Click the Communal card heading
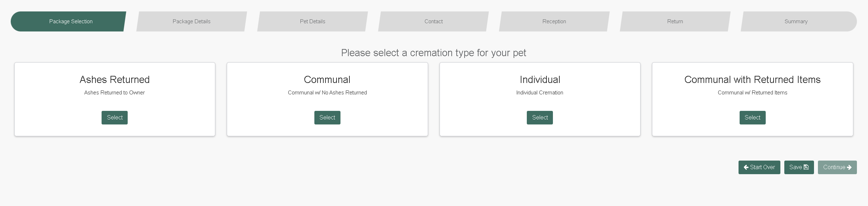Screen dimensions: 868x206 [327, 79]
